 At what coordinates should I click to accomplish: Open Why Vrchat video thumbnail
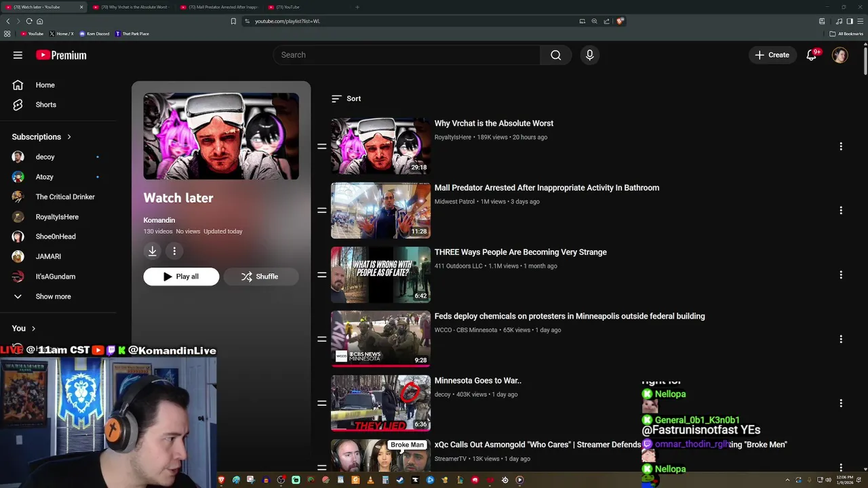tap(380, 146)
